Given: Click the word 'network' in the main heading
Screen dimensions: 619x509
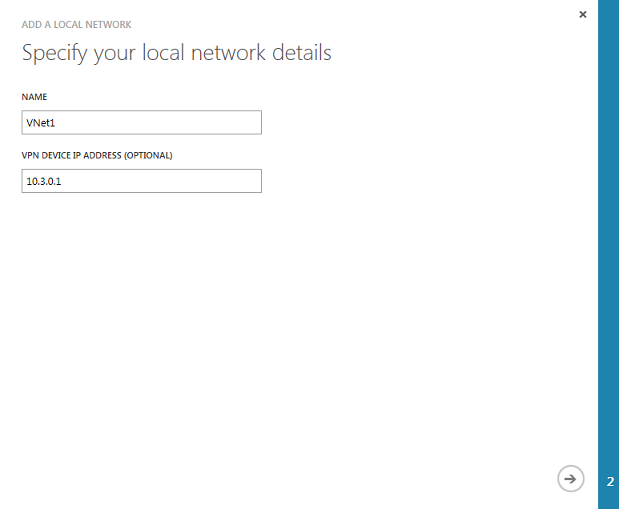Looking at the screenshot, I should click(228, 53).
